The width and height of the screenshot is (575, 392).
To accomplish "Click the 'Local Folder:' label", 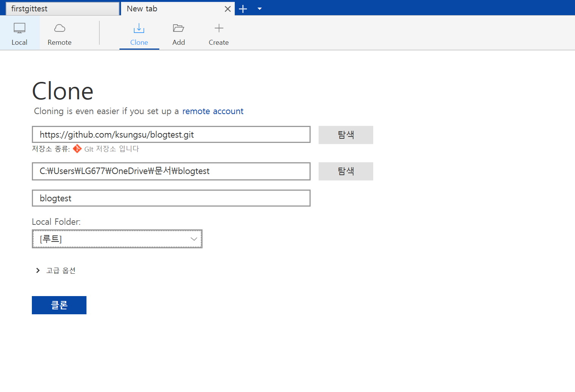I will [x=56, y=222].
